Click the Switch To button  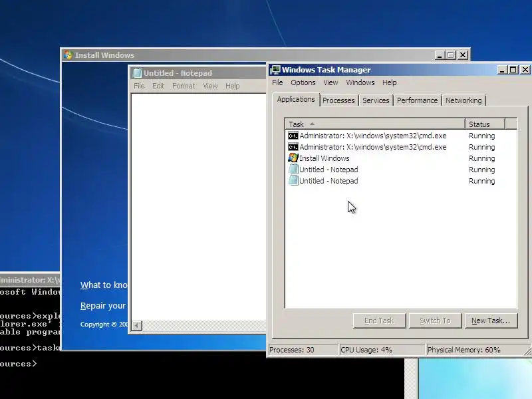(435, 321)
